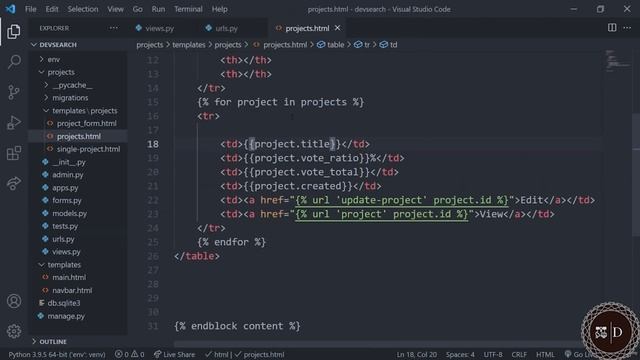Click the VS Code logo icon
The height and width of the screenshot is (360, 640).
coord(11,9)
